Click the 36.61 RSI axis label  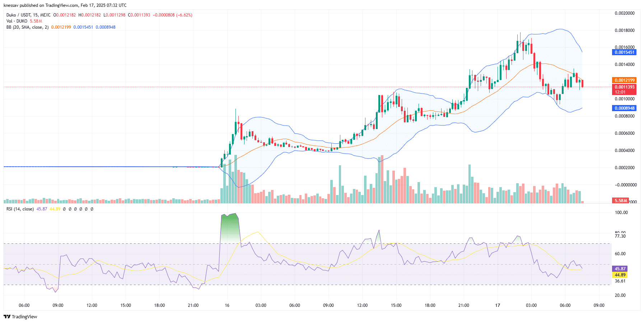click(620, 281)
